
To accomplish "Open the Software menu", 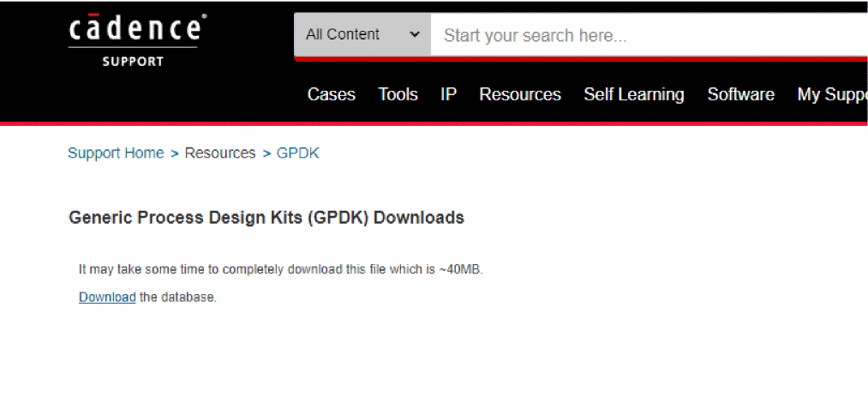I will (x=740, y=94).
